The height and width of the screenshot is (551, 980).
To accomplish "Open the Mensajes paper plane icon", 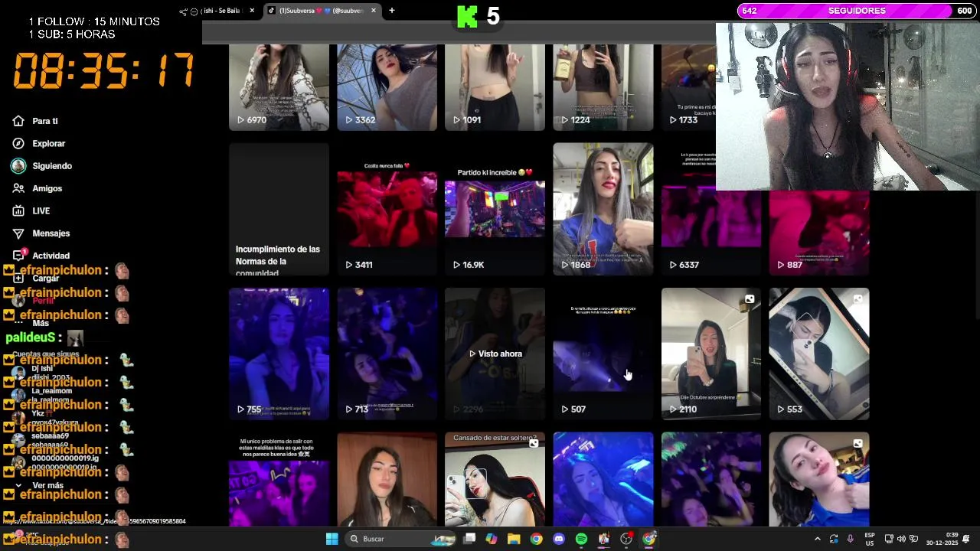I will tap(18, 233).
